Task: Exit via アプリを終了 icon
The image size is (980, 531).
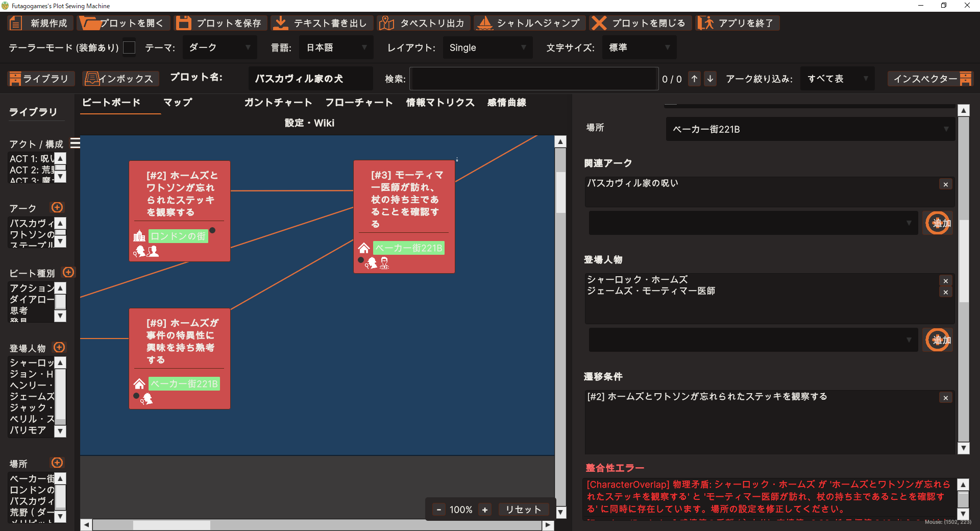Action: click(705, 23)
